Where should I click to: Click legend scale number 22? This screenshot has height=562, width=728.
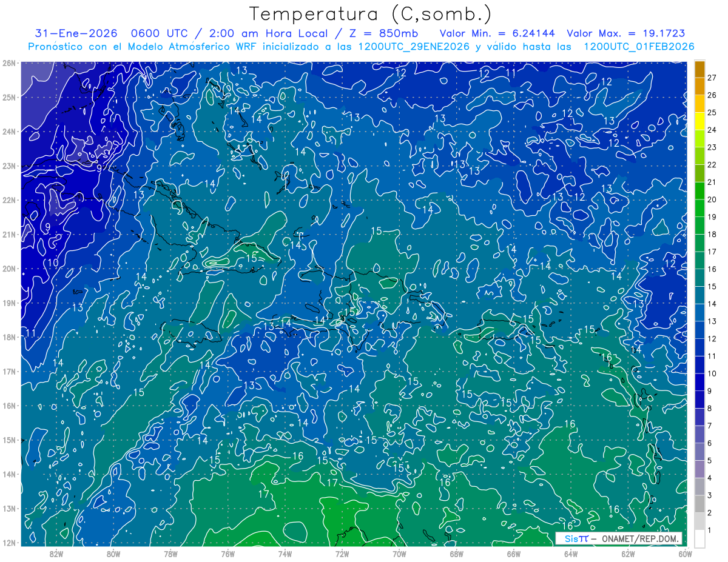pos(712,164)
